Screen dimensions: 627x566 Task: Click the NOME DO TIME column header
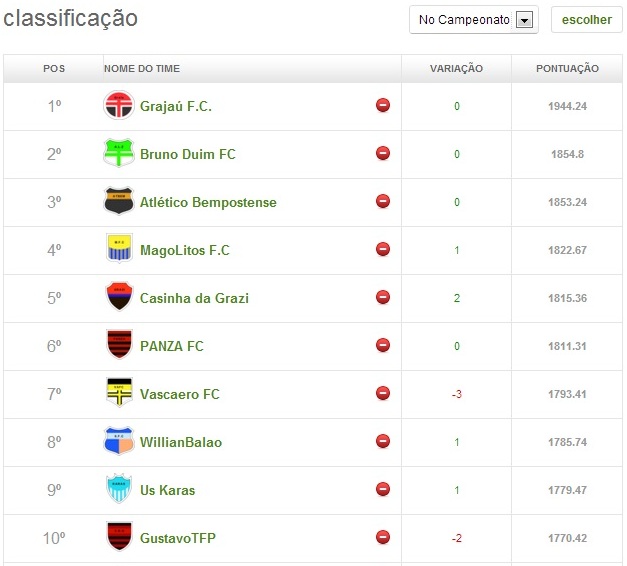142,69
